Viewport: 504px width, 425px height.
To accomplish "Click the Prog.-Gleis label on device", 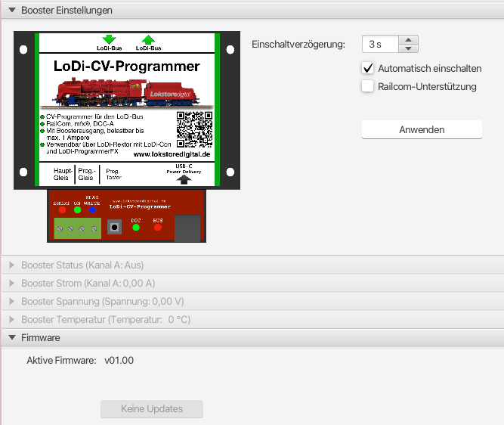I will click(86, 174).
